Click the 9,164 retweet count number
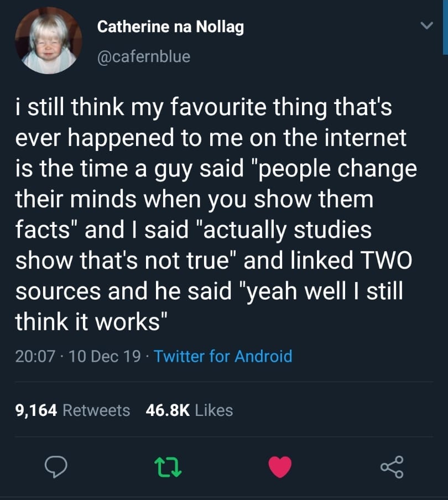The height and width of the screenshot is (500, 448). pyautogui.click(x=37, y=410)
